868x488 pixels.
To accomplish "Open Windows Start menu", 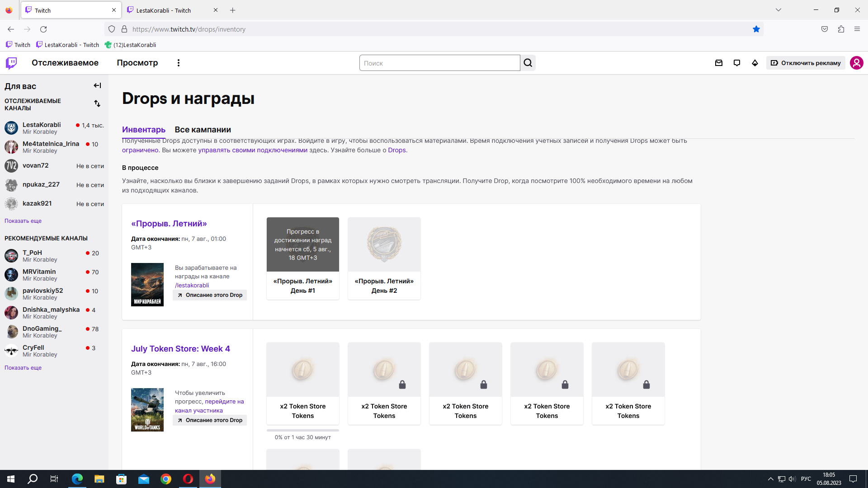I will [11, 479].
